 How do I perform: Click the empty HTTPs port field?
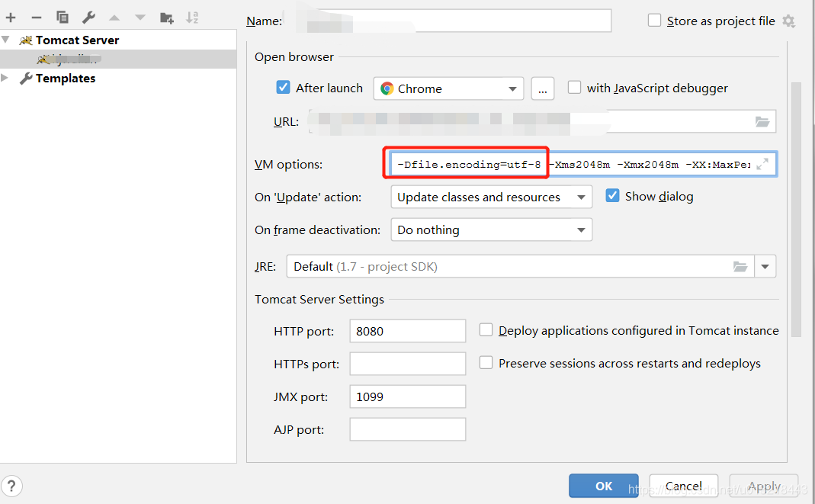pyautogui.click(x=407, y=364)
